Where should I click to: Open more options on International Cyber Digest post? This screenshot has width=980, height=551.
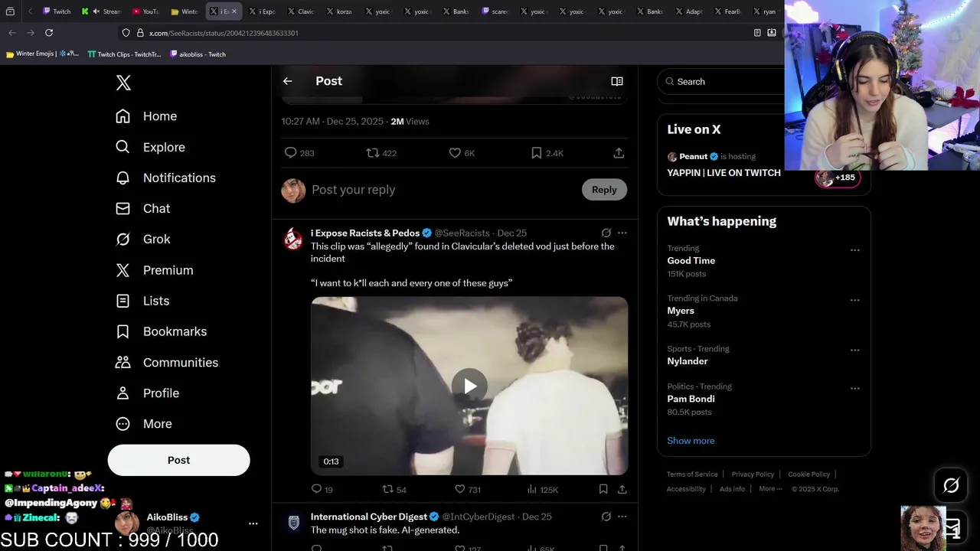[x=622, y=517]
